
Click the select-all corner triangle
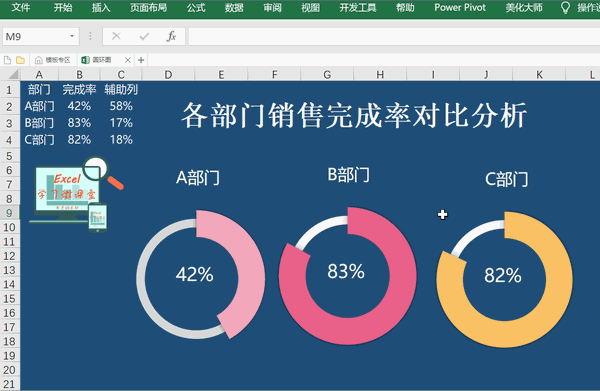(x=13, y=74)
